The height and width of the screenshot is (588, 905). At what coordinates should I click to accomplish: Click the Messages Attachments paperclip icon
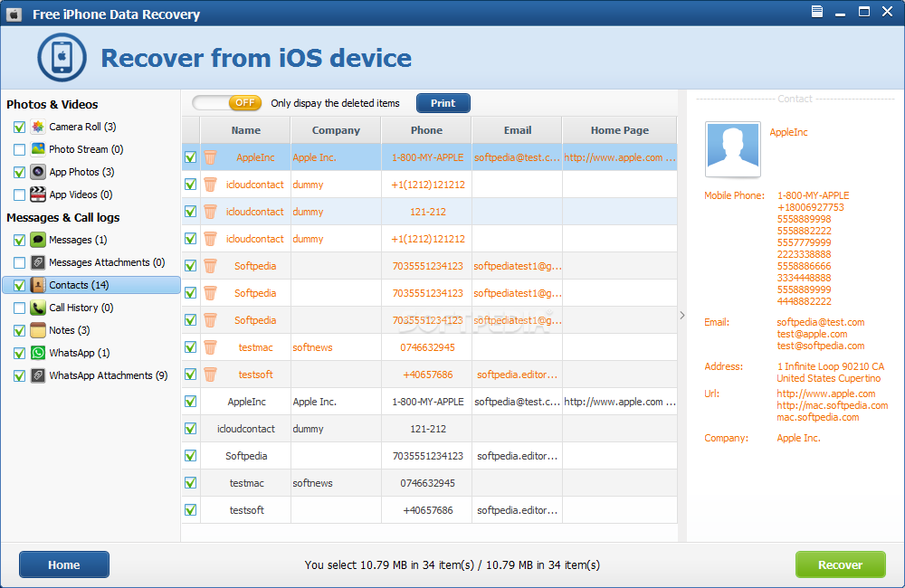click(x=38, y=262)
